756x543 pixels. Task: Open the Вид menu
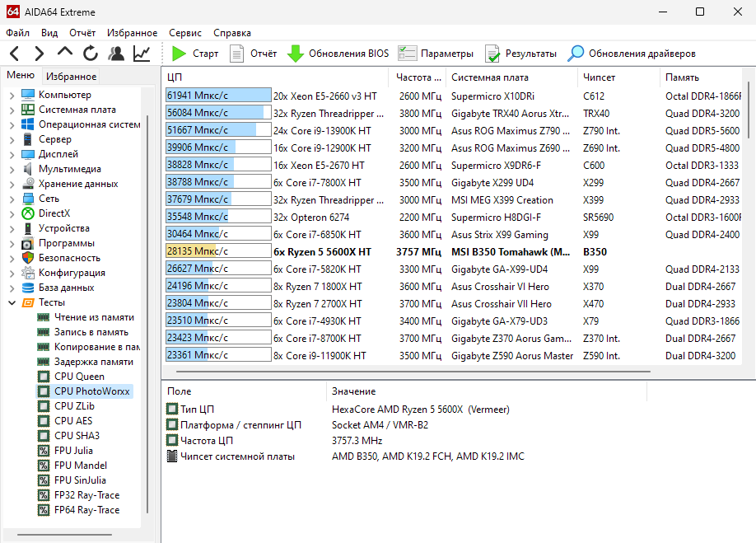coord(49,33)
